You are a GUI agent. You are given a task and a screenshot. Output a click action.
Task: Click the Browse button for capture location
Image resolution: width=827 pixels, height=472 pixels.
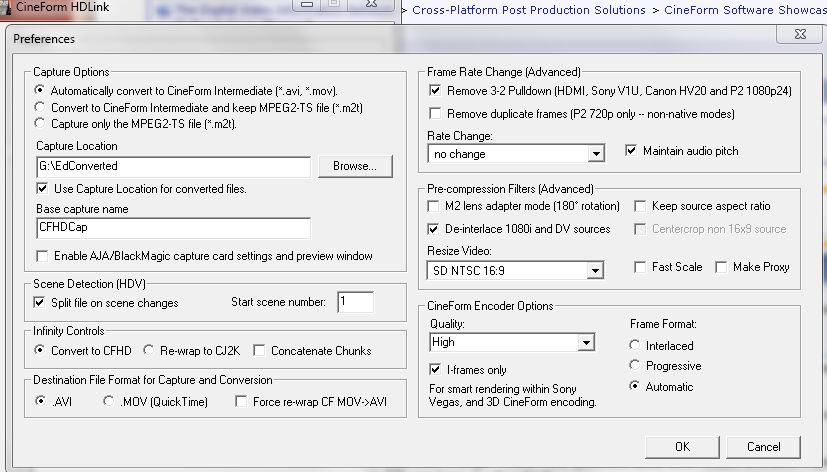[355, 166]
